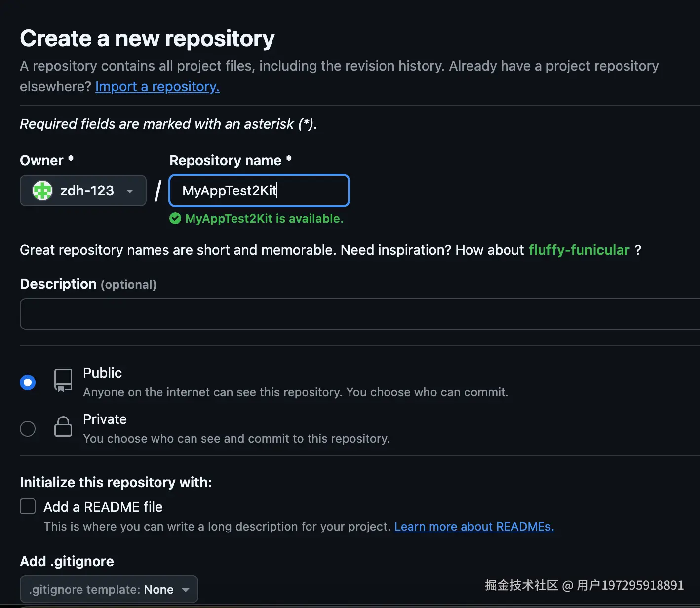
Task: Click the Private option title text
Action: [x=105, y=419]
